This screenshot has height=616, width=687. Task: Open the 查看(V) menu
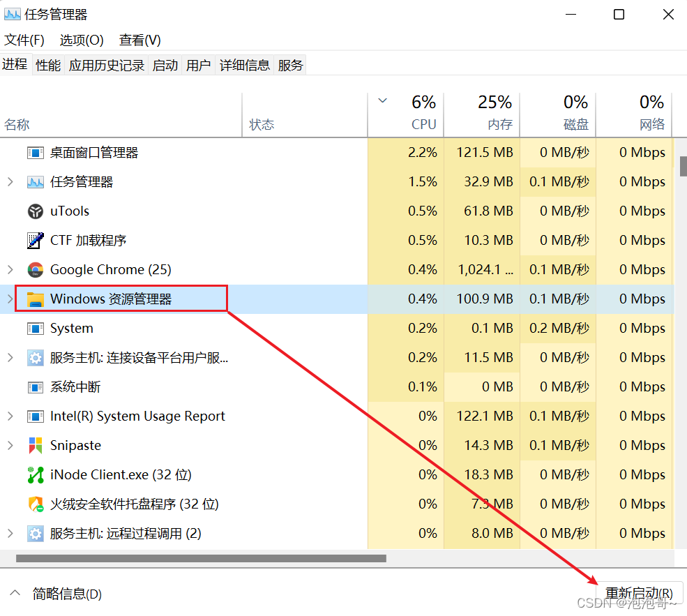139,40
